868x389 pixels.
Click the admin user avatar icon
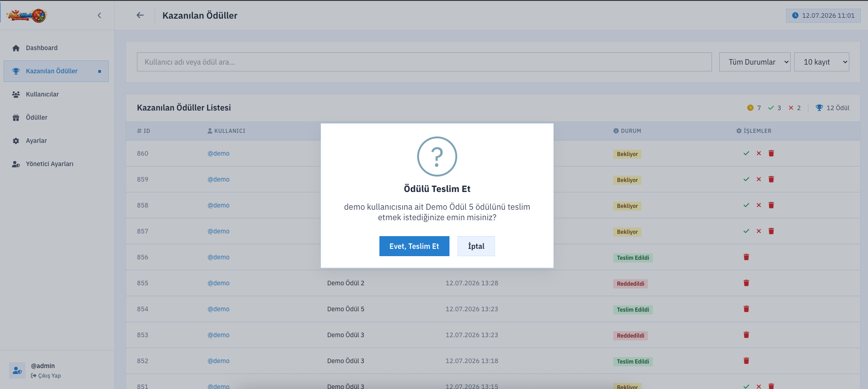17,370
